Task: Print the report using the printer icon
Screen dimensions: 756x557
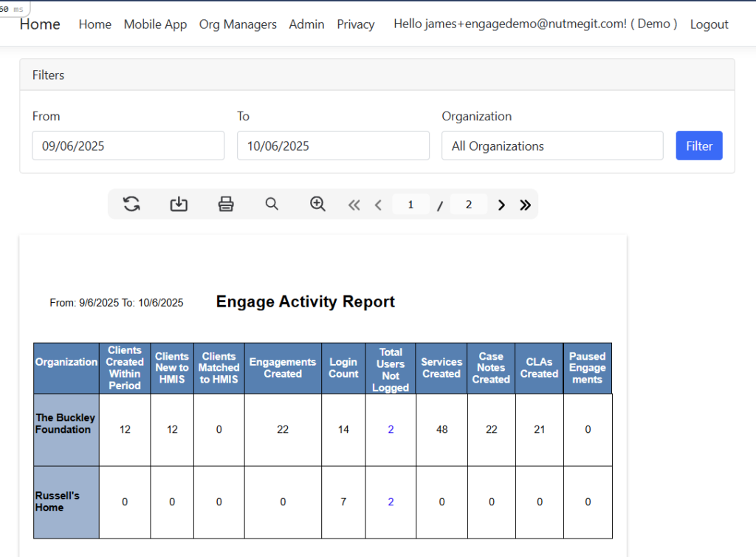Action: [226, 205]
